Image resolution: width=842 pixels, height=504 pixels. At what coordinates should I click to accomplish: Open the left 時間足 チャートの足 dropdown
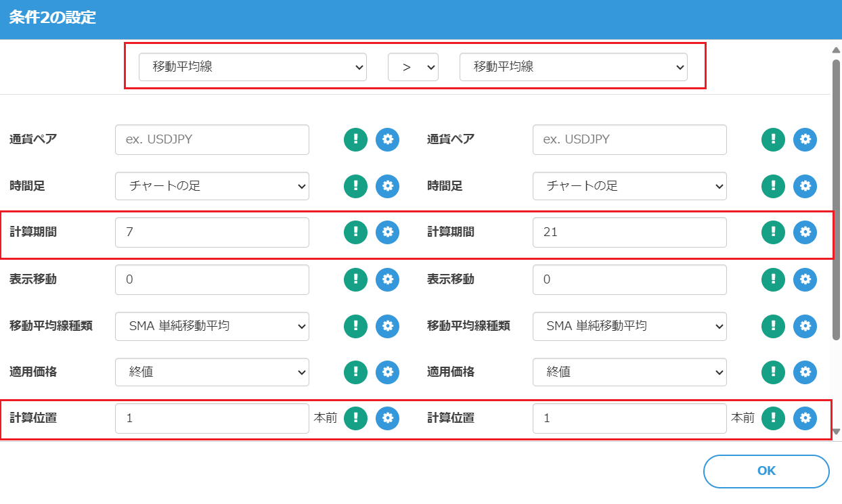pyautogui.click(x=212, y=186)
